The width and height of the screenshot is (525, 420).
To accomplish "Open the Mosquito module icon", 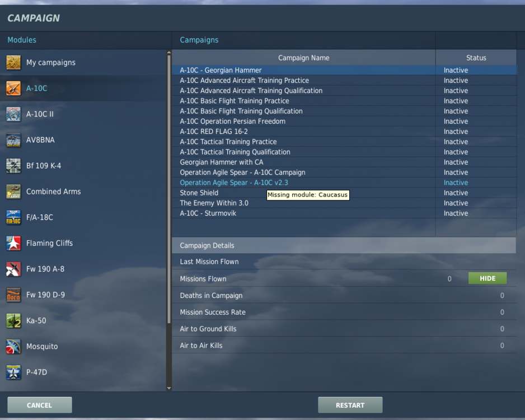I will point(13,346).
